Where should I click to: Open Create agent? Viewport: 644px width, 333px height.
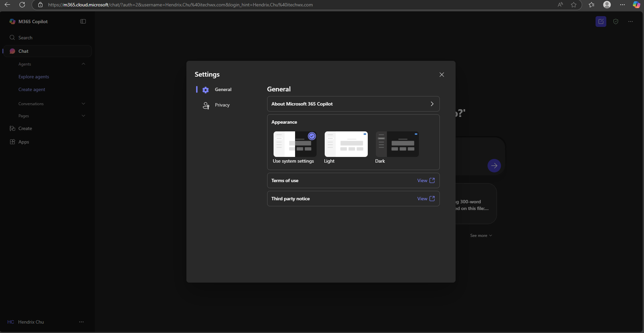[32, 89]
